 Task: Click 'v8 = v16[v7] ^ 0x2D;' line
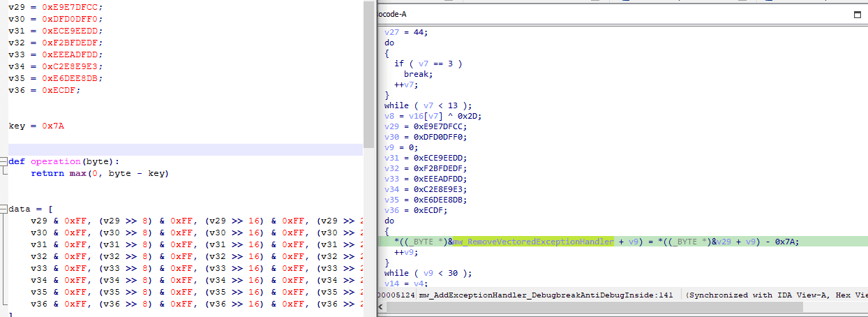(x=433, y=116)
